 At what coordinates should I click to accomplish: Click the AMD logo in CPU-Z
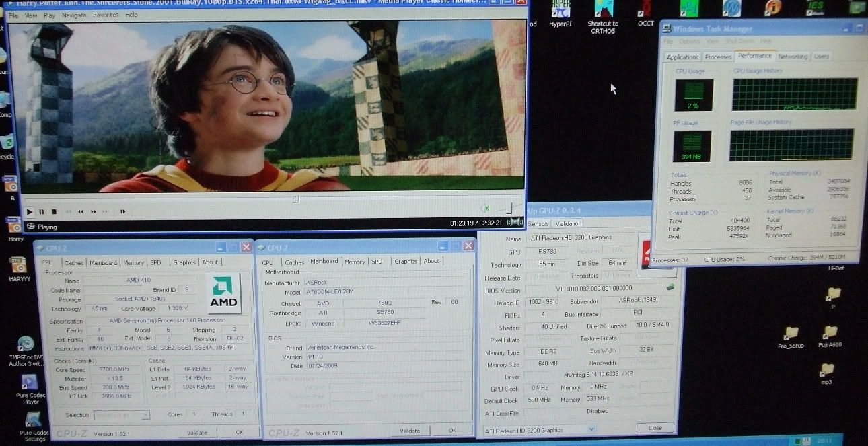coord(223,293)
